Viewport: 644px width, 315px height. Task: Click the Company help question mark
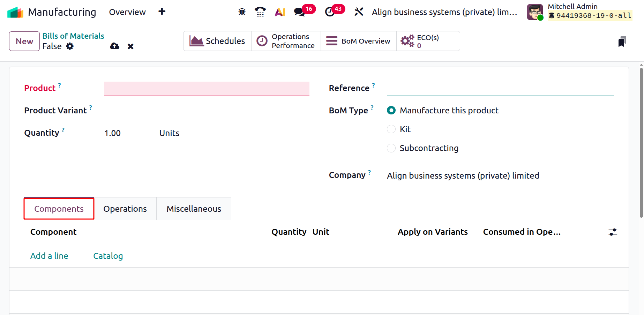(369, 172)
